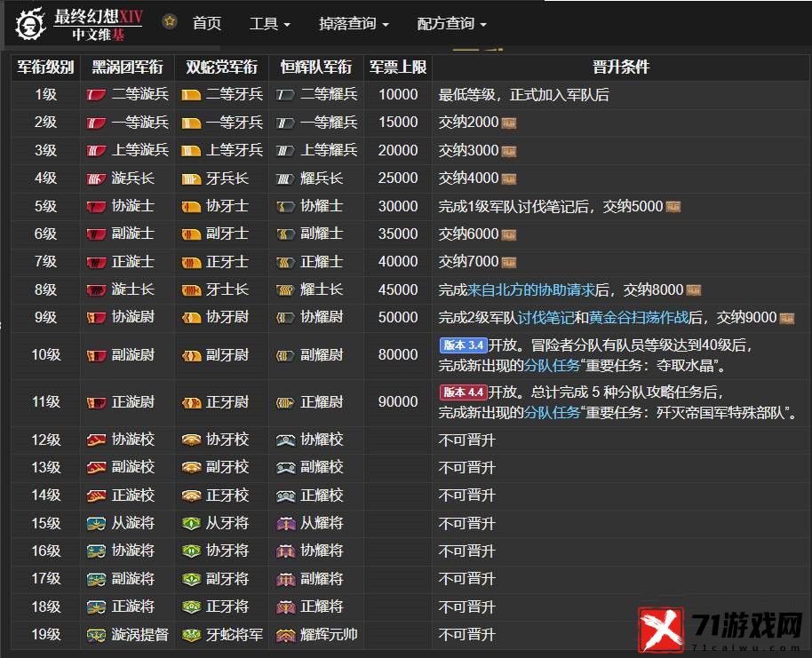This screenshot has width=812, height=658.
Task: Open the 来自北方的协助请求 link
Action: (x=530, y=289)
